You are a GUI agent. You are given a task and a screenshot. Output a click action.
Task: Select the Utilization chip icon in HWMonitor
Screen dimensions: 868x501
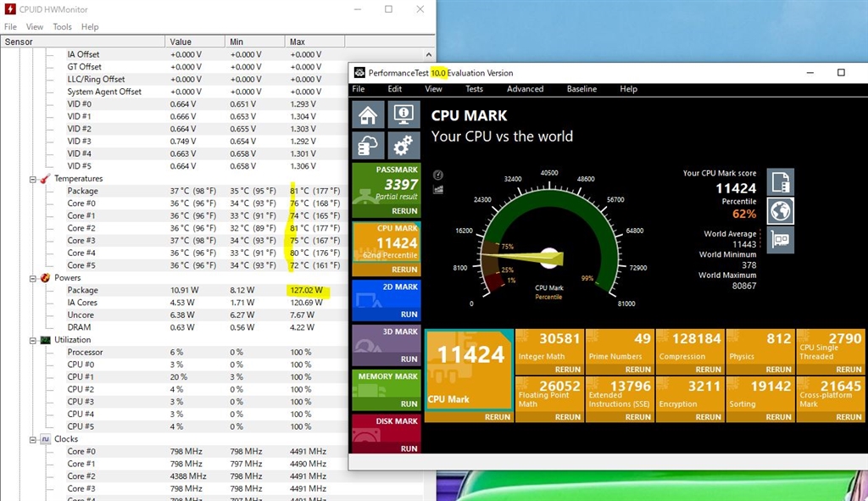46,340
